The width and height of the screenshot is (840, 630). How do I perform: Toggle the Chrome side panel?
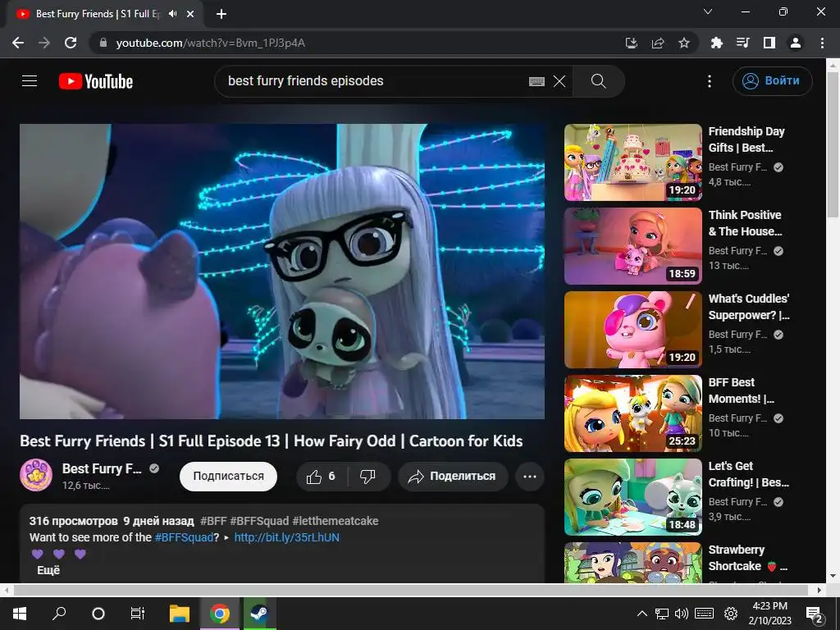tap(769, 43)
